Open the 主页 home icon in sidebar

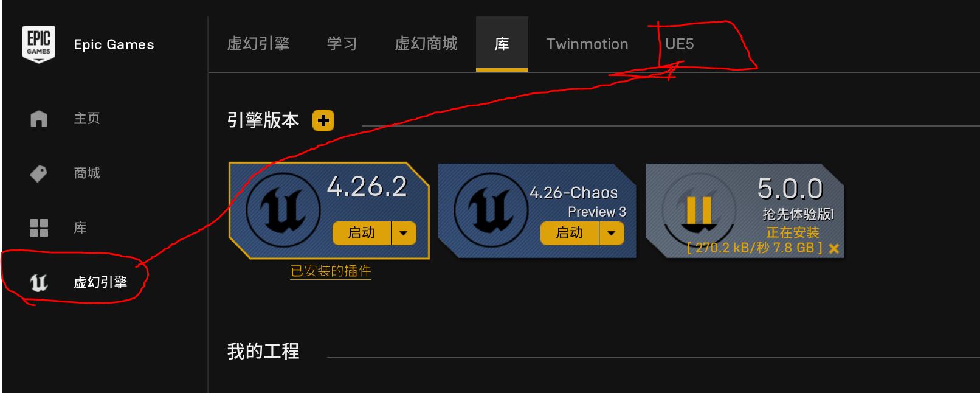pyautogui.click(x=39, y=118)
